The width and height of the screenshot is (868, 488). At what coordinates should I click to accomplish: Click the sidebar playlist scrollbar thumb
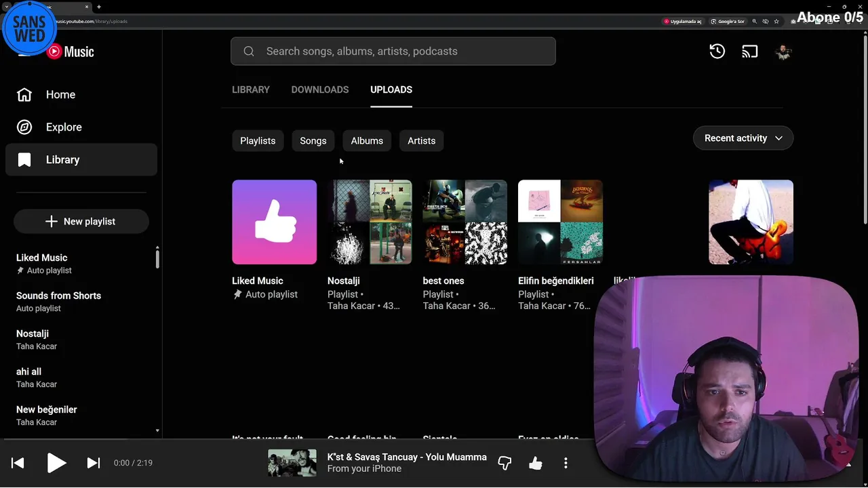pyautogui.click(x=157, y=258)
